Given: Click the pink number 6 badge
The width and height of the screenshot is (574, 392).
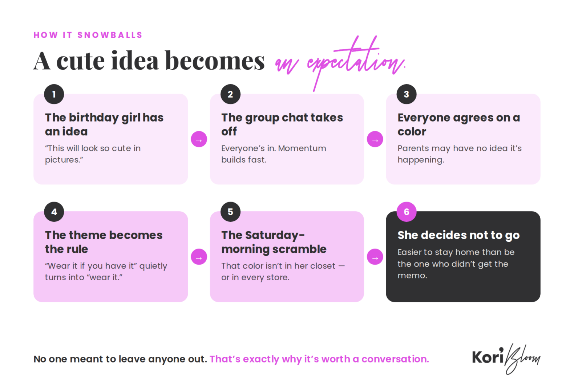Looking at the screenshot, I should pyautogui.click(x=407, y=212).
